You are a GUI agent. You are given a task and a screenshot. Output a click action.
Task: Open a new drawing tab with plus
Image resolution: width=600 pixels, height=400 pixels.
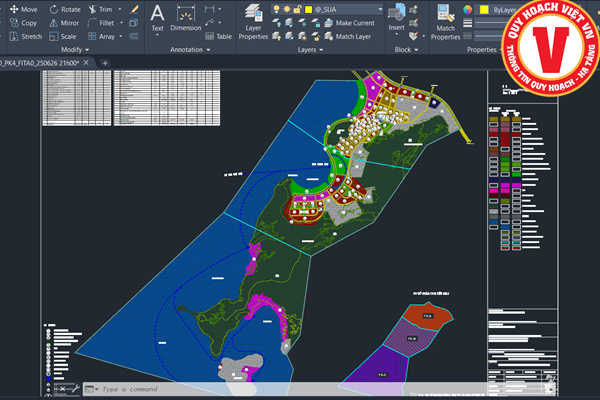(x=106, y=62)
